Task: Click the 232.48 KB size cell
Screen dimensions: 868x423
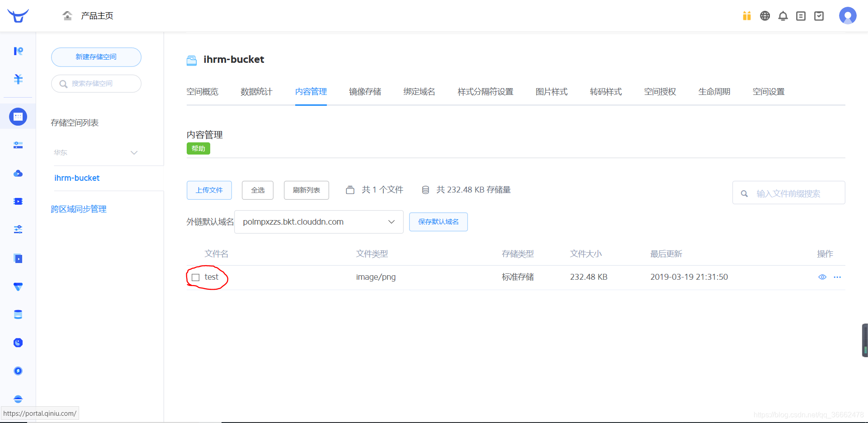Action: (x=589, y=277)
